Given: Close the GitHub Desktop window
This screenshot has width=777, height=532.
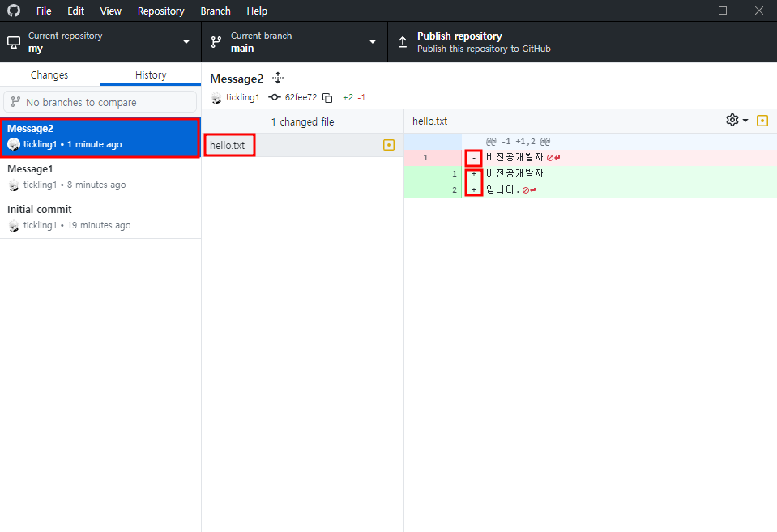Looking at the screenshot, I should coord(758,11).
